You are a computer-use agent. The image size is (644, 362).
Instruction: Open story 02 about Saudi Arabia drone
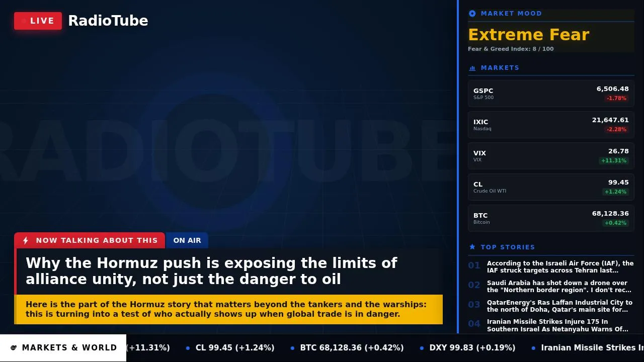pyautogui.click(x=551, y=286)
